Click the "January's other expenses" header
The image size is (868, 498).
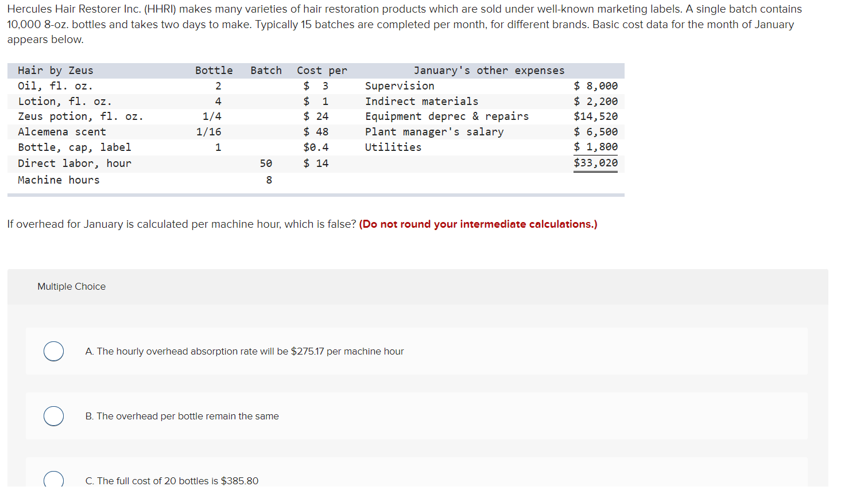pos(489,71)
